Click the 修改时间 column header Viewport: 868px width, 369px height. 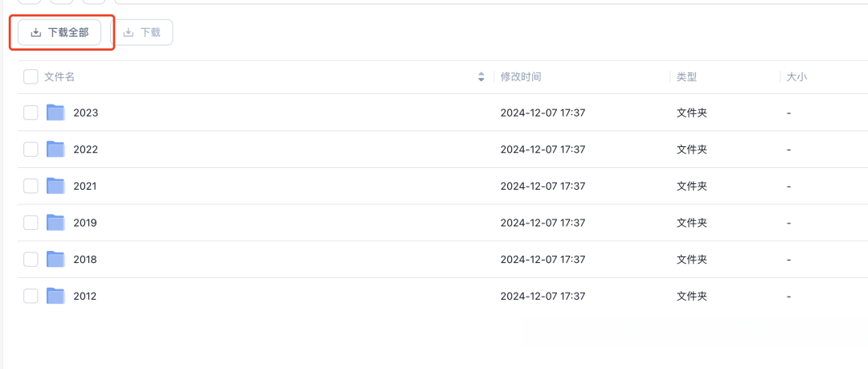click(x=520, y=77)
